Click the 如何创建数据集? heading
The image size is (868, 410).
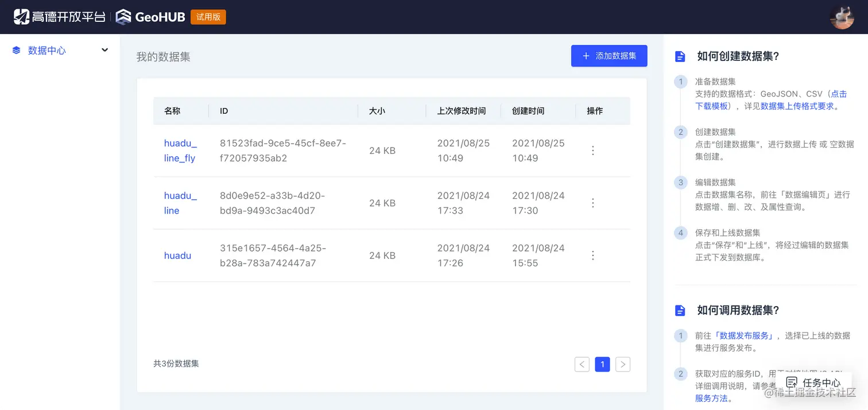coord(738,56)
